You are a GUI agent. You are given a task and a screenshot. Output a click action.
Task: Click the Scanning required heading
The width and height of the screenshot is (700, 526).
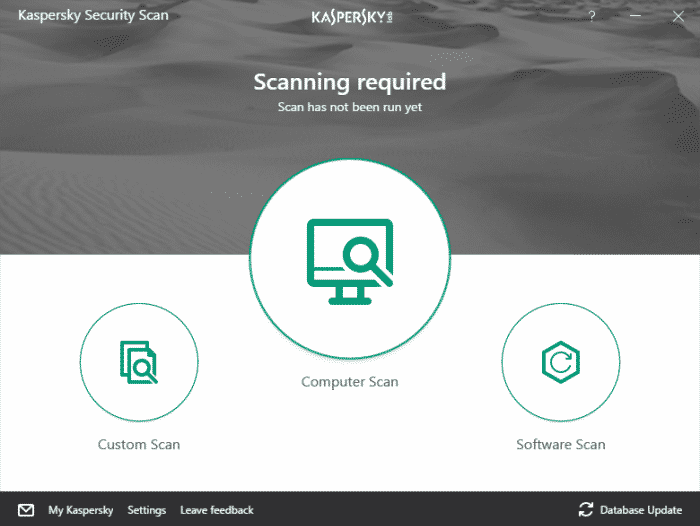pyautogui.click(x=349, y=82)
